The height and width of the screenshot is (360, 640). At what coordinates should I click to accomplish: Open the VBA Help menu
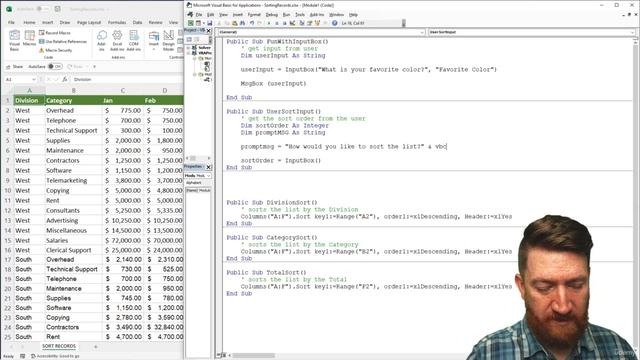click(353, 15)
